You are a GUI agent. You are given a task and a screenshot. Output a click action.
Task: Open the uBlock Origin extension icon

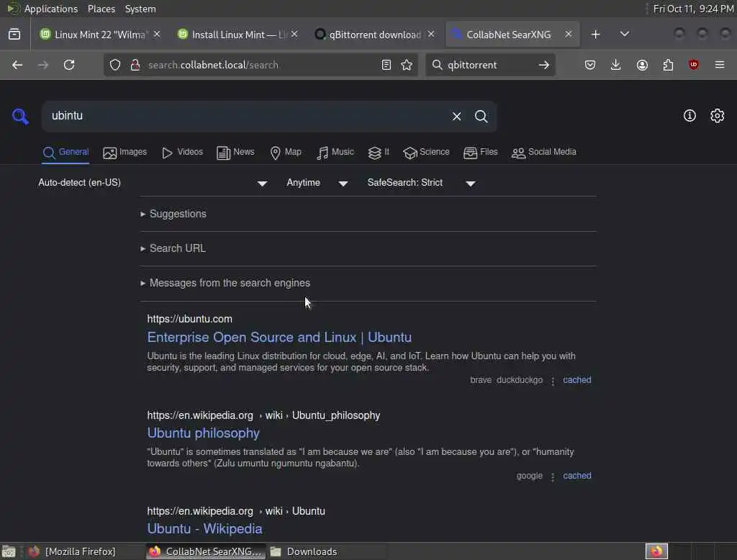[694, 65]
